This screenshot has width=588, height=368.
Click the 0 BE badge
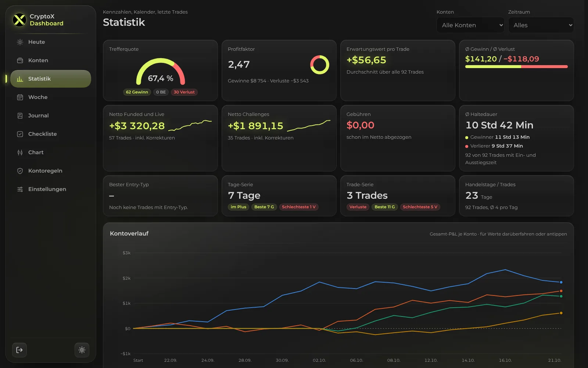[x=161, y=92]
